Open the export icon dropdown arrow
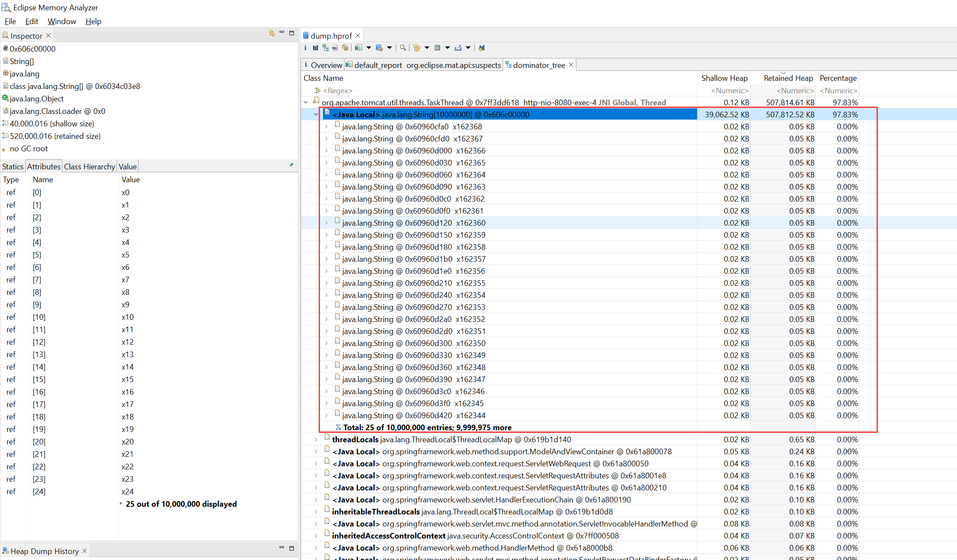The width and height of the screenshot is (957, 560). tap(468, 48)
